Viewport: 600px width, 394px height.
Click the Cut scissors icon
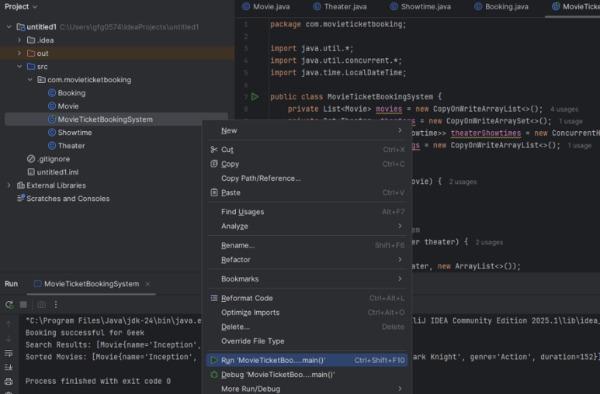[214, 150]
